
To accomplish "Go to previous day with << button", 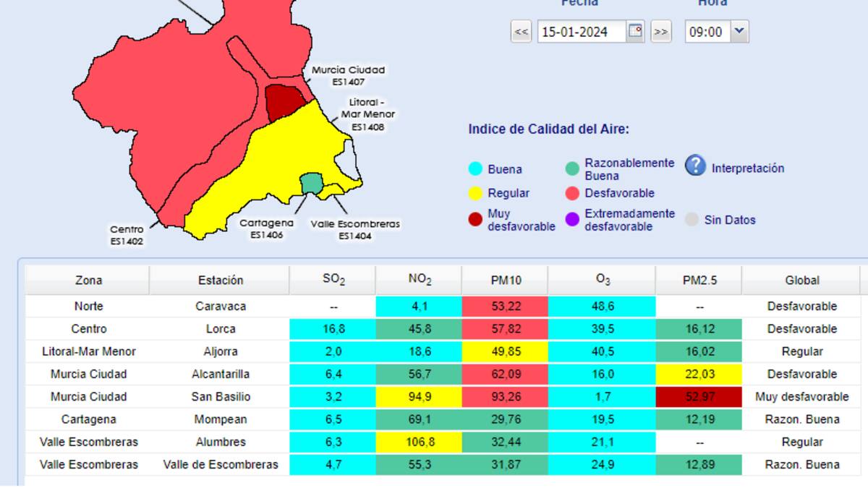I will click(521, 33).
